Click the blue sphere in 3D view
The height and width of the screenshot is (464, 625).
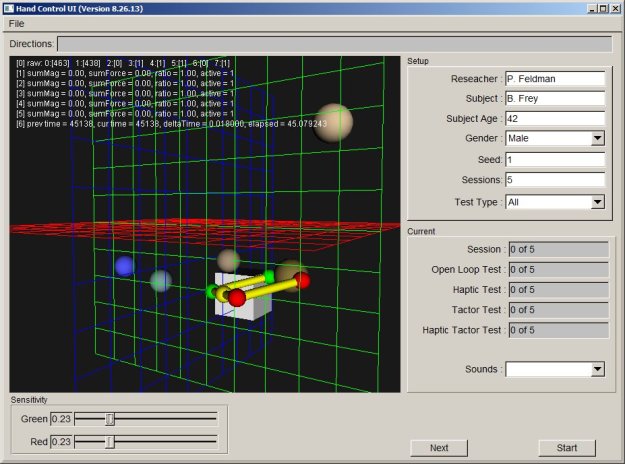tap(124, 266)
